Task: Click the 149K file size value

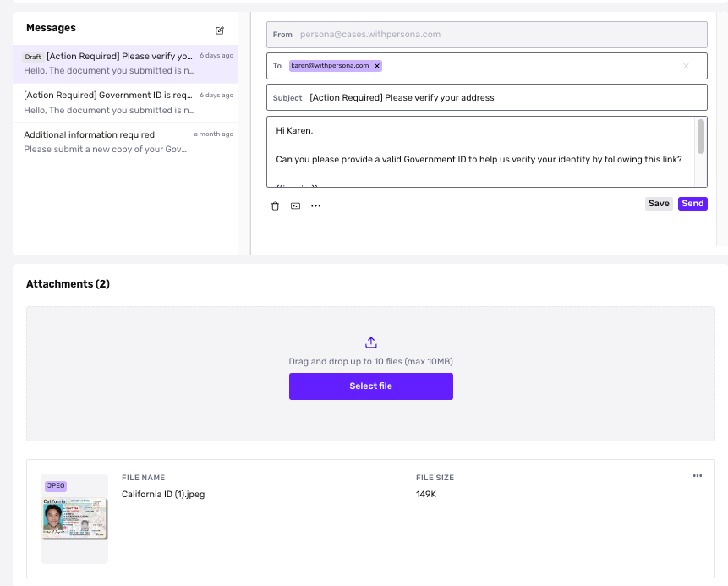Action: click(426, 494)
